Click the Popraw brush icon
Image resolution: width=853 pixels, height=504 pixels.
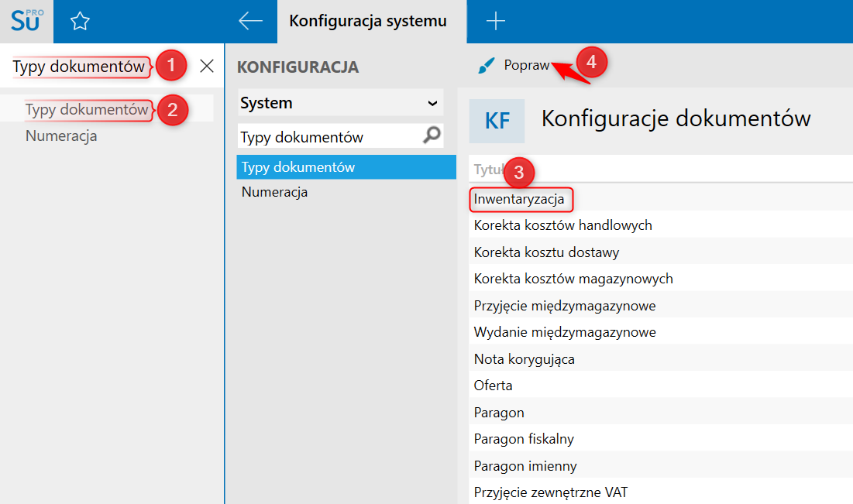[486, 67]
